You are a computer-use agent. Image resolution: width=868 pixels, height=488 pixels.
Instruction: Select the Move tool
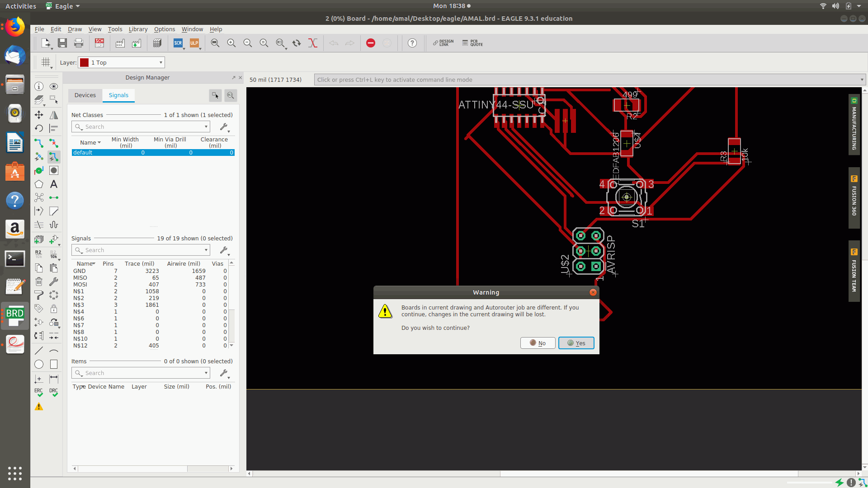coord(39,115)
